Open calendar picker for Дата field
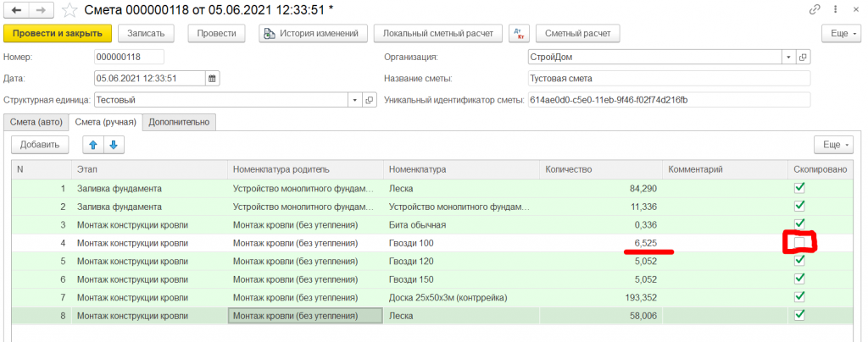The width and height of the screenshot is (868, 342). click(212, 78)
